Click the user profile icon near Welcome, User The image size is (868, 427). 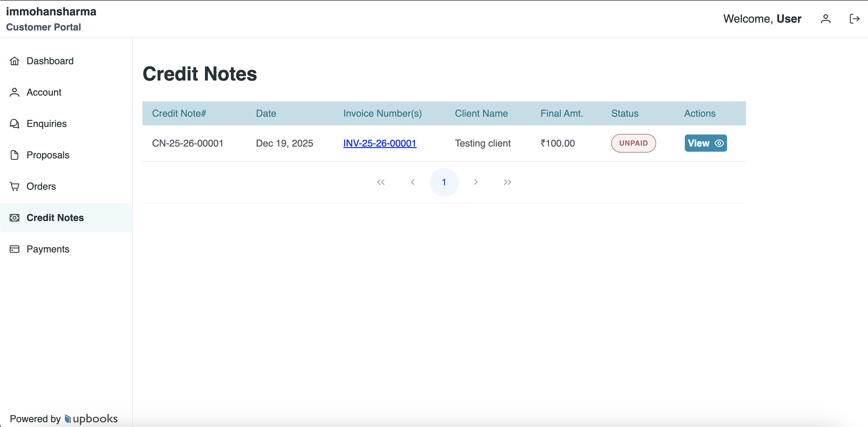[x=825, y=18]
